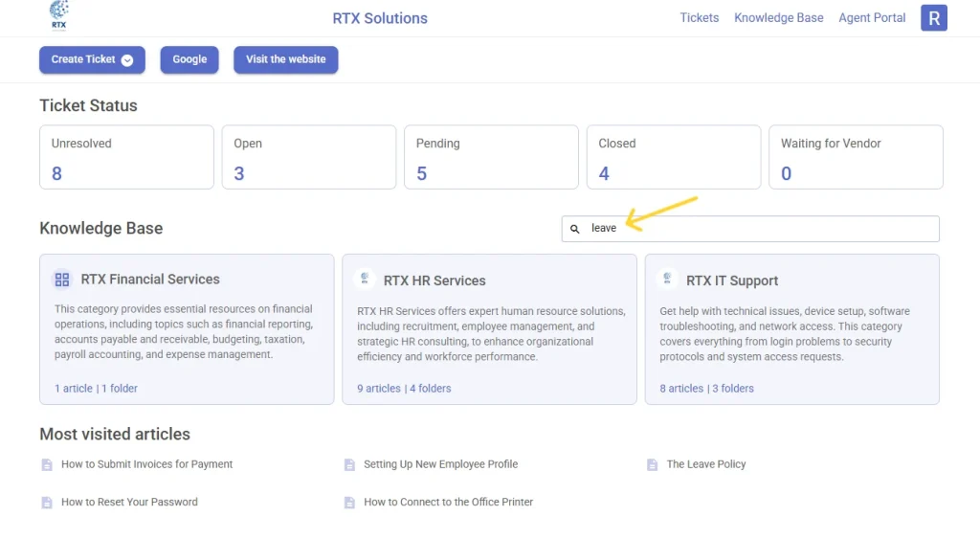Open RTX IT Support category title

tap(732, 281)
